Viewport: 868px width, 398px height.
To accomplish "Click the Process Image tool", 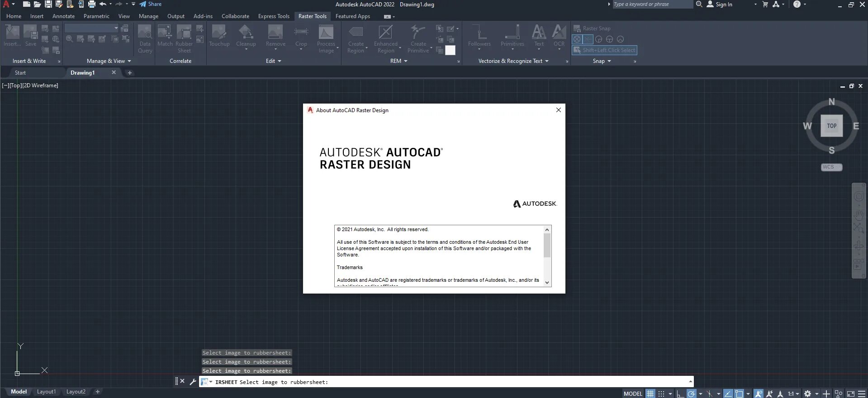I will [326, 39].
